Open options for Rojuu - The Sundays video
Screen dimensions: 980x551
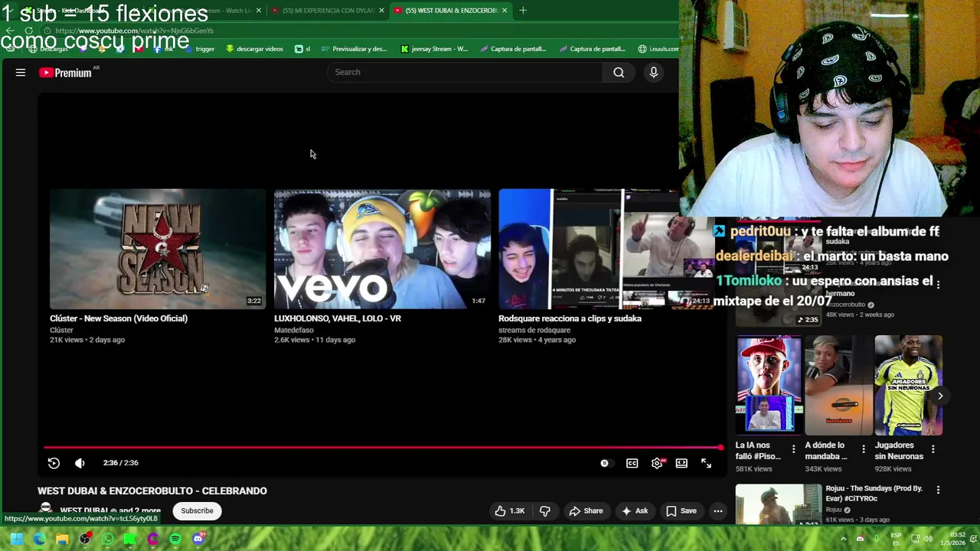point(938,490)
